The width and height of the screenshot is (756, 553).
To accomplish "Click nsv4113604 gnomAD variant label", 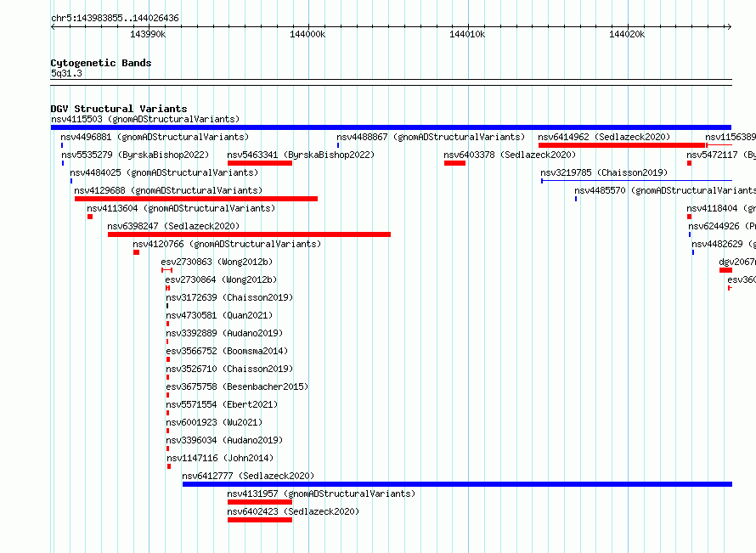I will click(181, 208).
